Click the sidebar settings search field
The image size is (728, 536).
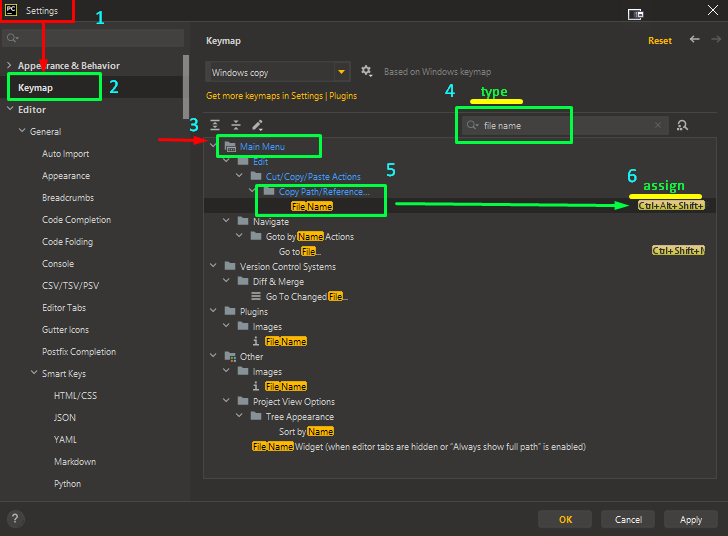click(93, 38)
